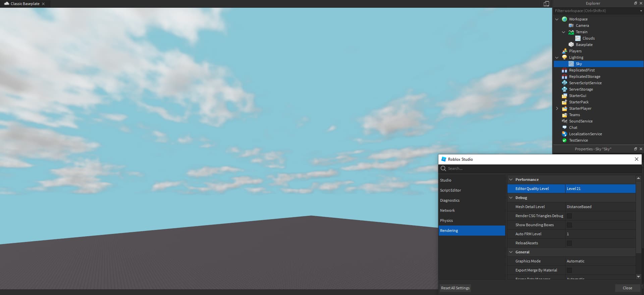Click Reset All Settings button
The height and width of the screenshot is (295, 644).
[x=455, y=288]
